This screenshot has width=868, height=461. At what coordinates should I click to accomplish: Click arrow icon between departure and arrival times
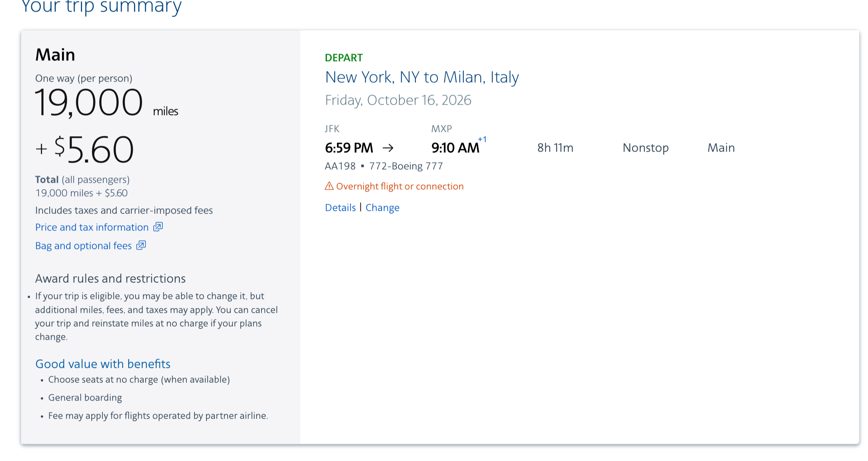coord(388,148)
